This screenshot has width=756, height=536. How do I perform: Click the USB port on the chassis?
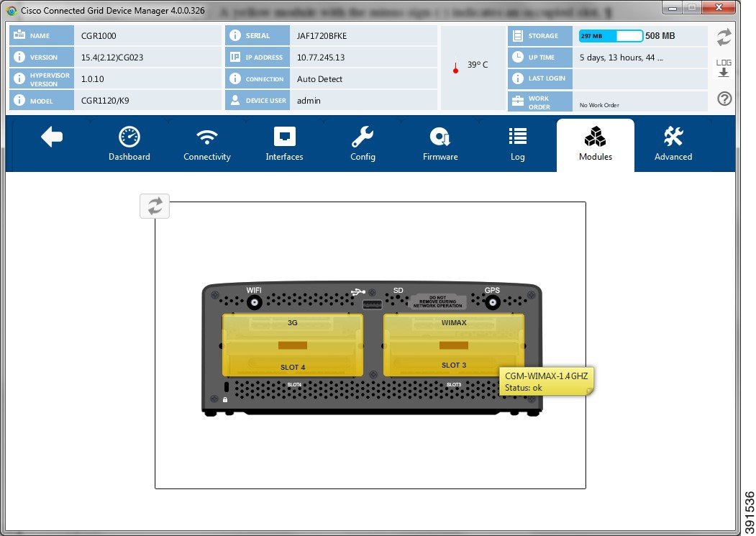coord(372,304)
